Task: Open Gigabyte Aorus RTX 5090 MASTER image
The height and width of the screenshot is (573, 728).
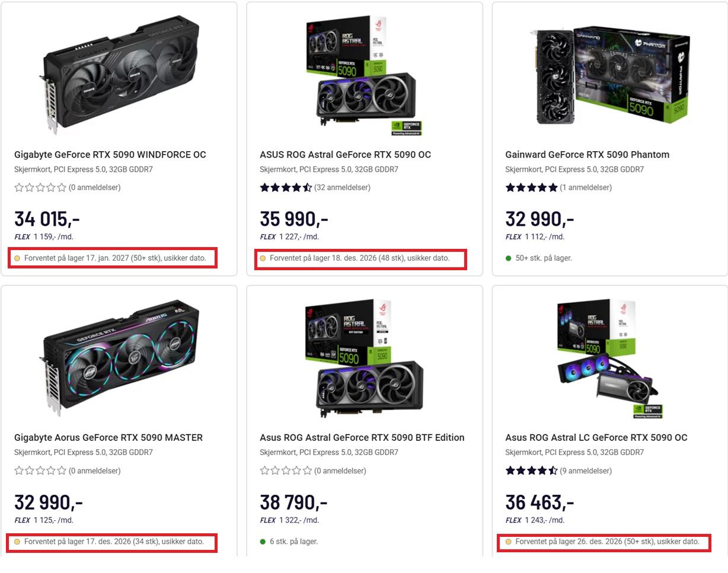Action: pos(121,357)
